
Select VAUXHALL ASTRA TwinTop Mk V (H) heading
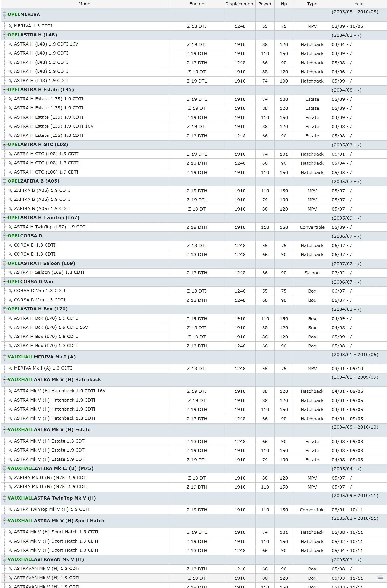tap(52, 498)
